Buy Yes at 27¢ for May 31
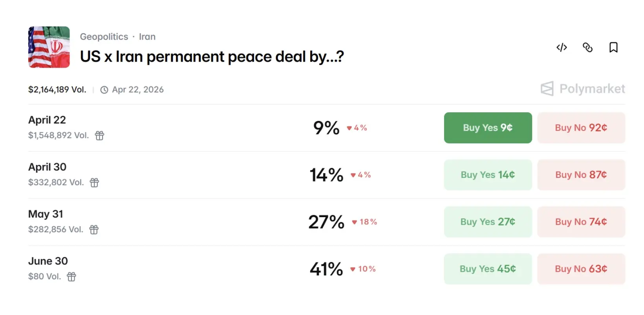The width and height of the screenshot is (644, 315). (488, 222)
